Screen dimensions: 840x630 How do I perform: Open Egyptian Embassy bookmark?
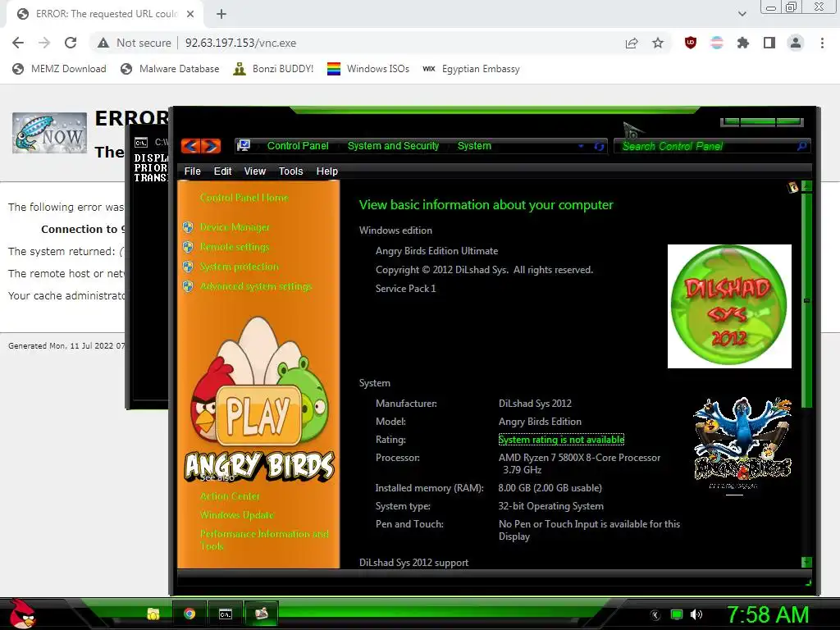point(471,69)
